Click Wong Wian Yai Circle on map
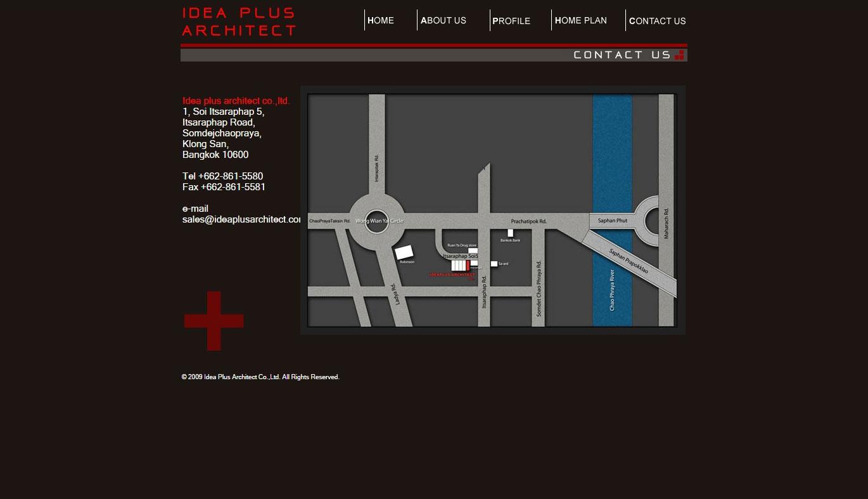This screenshot has width=868, height=499. coord(376,221)
